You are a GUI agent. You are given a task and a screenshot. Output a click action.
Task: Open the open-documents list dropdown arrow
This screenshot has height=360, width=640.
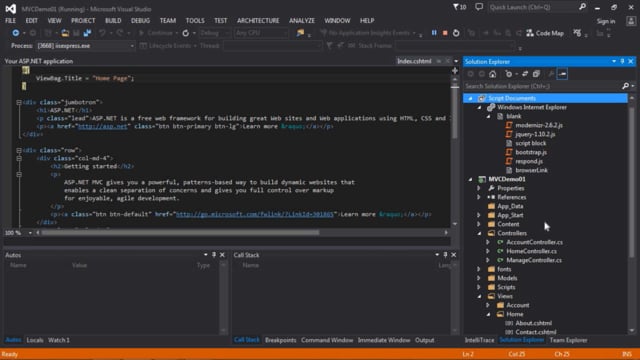456,61
